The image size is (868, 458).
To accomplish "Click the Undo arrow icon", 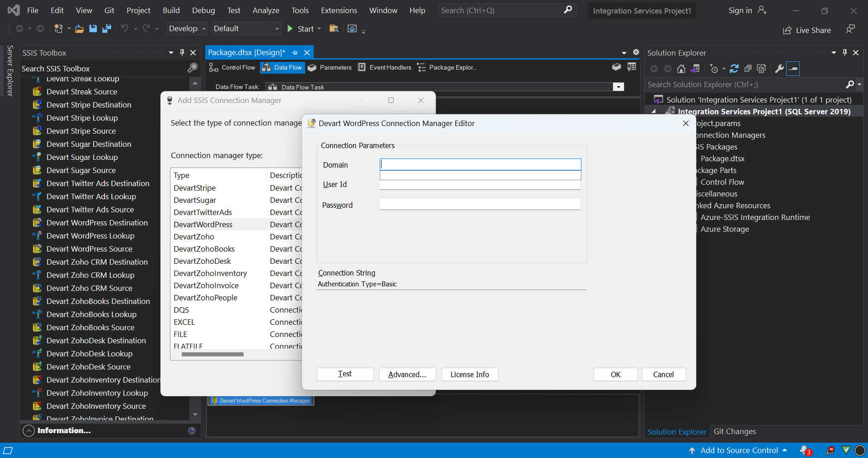I will 124,28.
